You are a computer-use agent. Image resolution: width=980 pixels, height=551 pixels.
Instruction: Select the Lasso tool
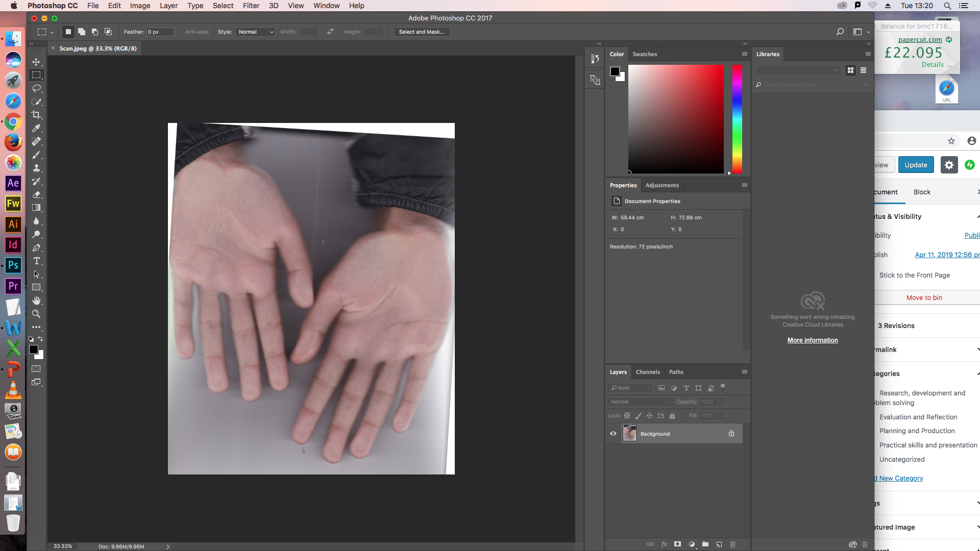pyautogui.click(x=36, y=88)
